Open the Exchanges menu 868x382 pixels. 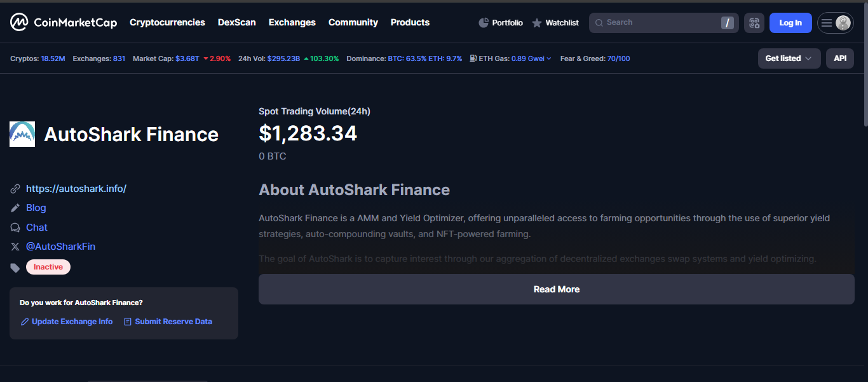[292, 22]
